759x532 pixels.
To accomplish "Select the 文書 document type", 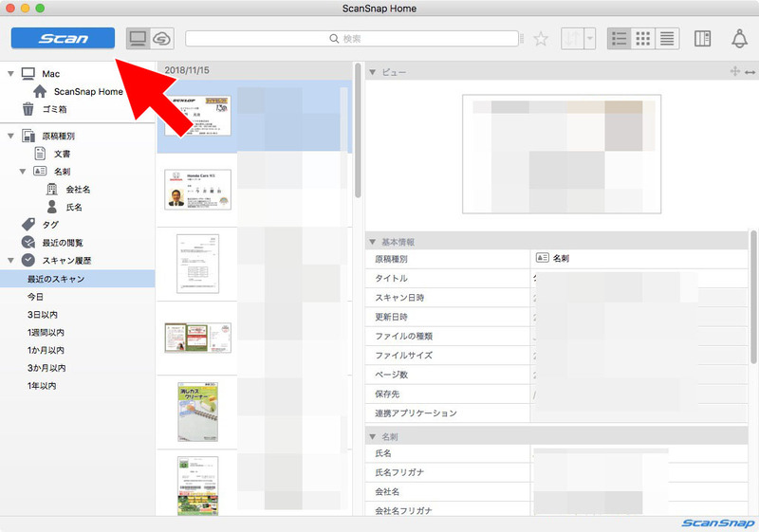I will point(62,154).
